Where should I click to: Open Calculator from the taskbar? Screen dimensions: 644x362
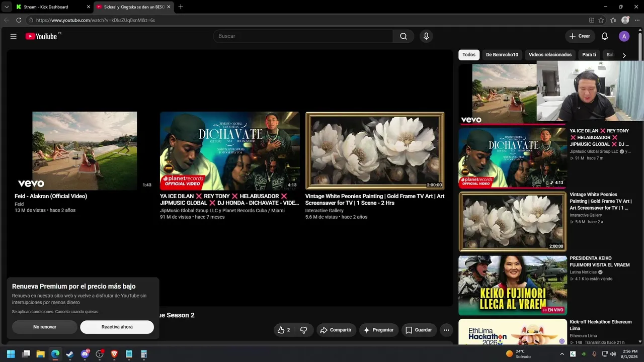[x=143, y=354]
